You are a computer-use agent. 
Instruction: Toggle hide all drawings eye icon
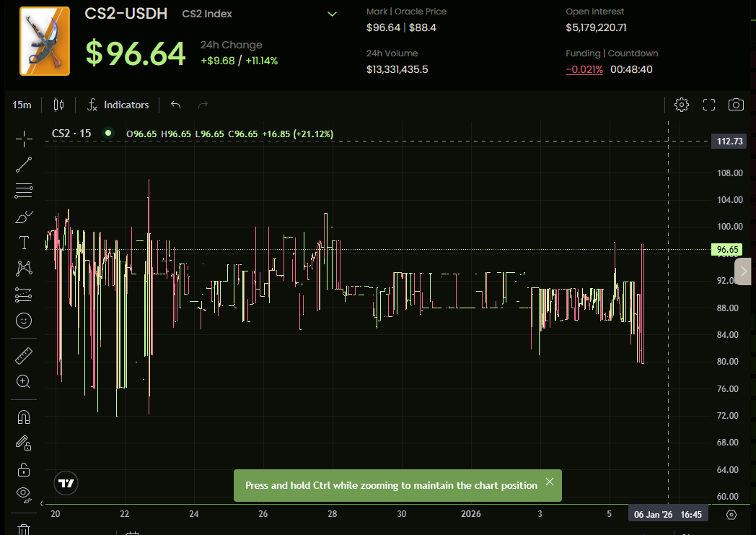(24, 494)
